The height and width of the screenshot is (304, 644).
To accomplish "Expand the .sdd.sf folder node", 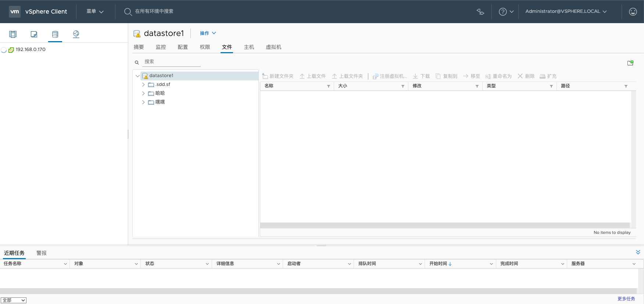I will tap(143, 84).
